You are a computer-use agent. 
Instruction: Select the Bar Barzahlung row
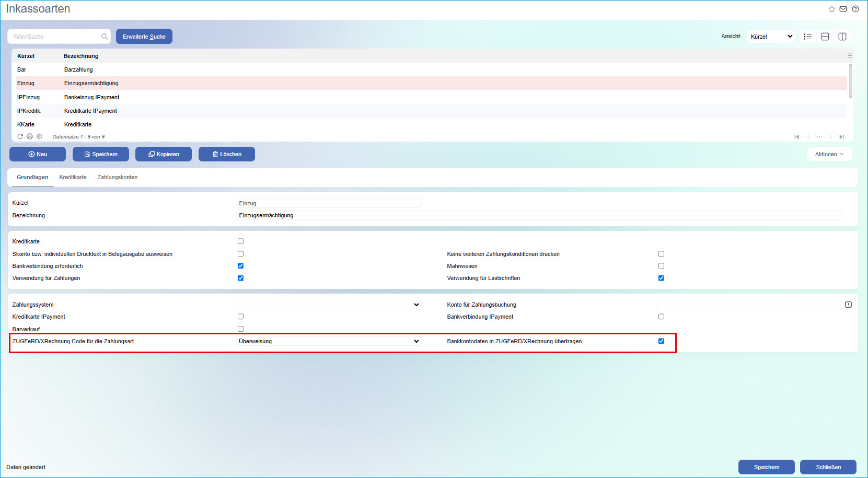(432, 69)
